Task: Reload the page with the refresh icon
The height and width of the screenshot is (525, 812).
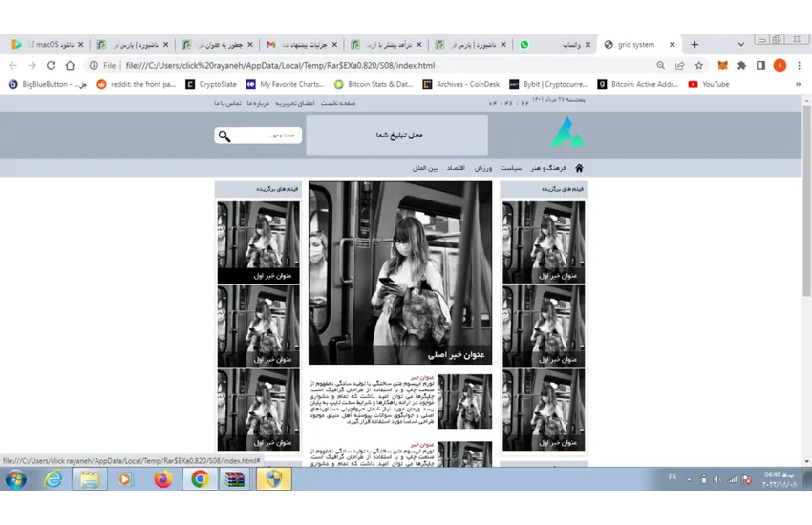Action: [x=51, y=66]
